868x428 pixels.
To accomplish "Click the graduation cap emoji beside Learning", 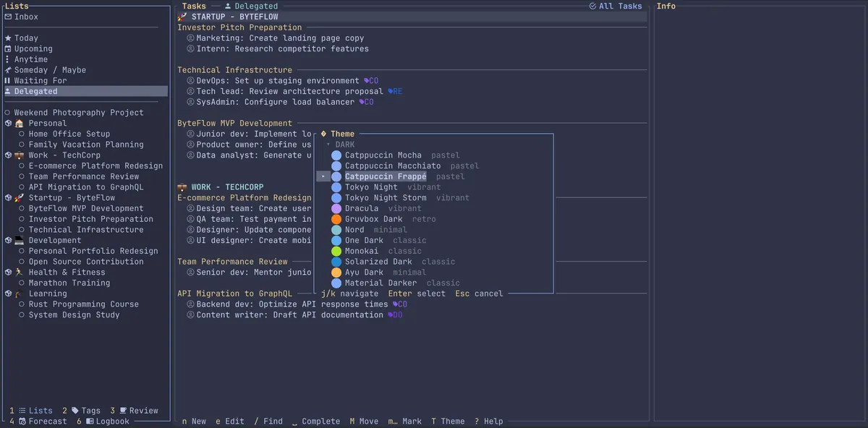I will [x=20, y=294].
